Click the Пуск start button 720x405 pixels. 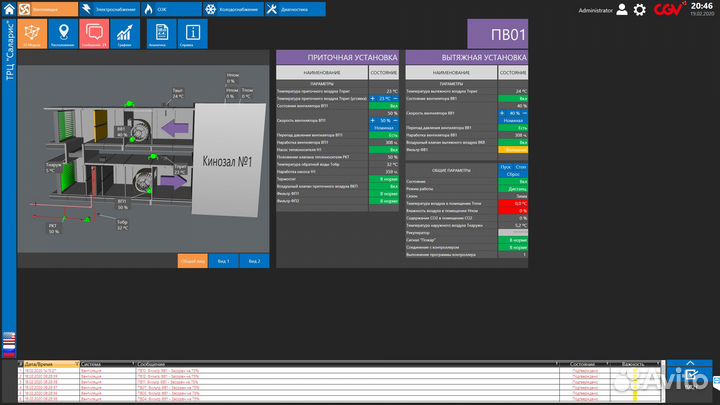[506, 167]
